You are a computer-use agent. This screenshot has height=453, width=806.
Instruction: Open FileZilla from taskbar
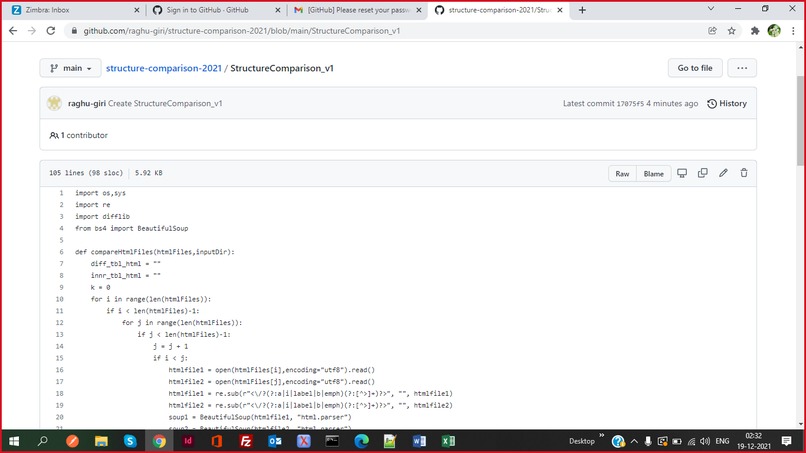(246, 441)
